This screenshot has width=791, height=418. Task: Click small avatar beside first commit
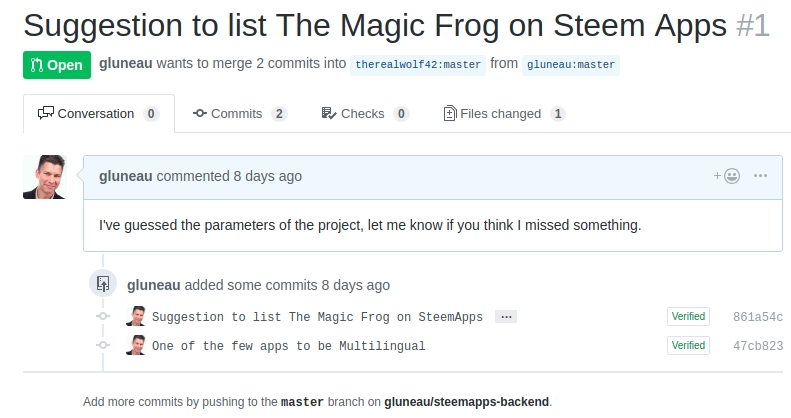click(136, 317)
